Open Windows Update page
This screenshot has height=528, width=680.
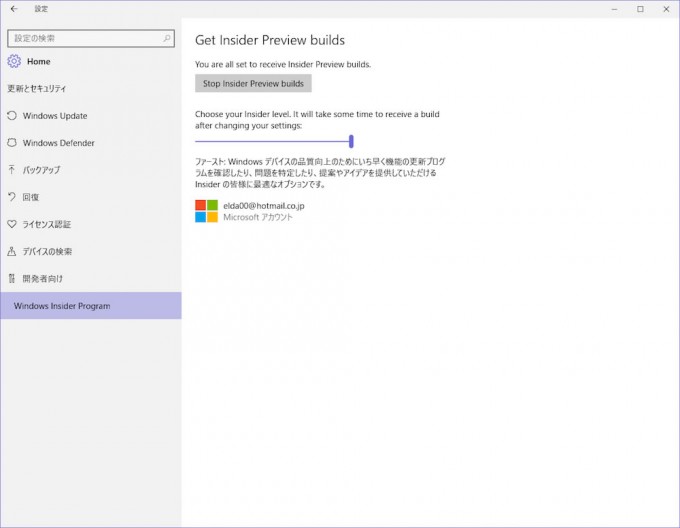click(91, 116)
